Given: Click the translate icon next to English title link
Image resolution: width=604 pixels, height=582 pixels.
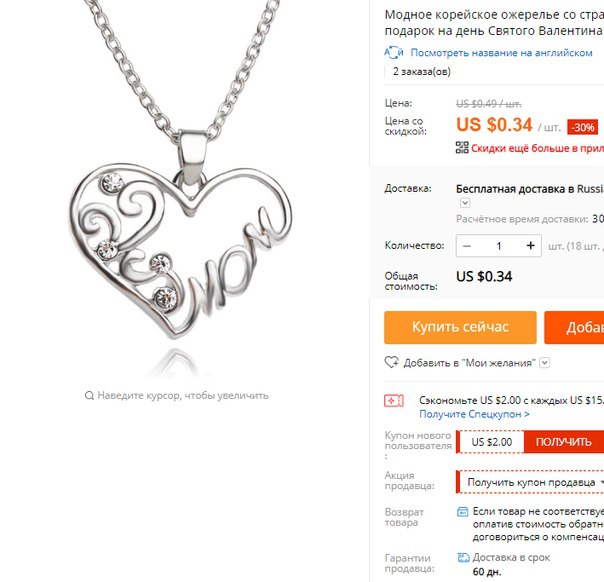Looking at the screenshot, I should pos(394,53).
